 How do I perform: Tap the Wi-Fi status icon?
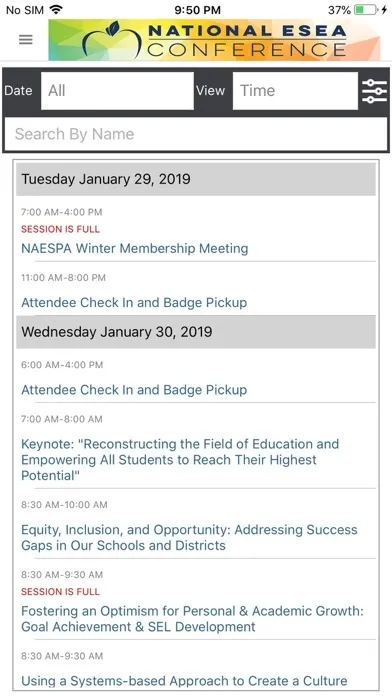[56, 9]
